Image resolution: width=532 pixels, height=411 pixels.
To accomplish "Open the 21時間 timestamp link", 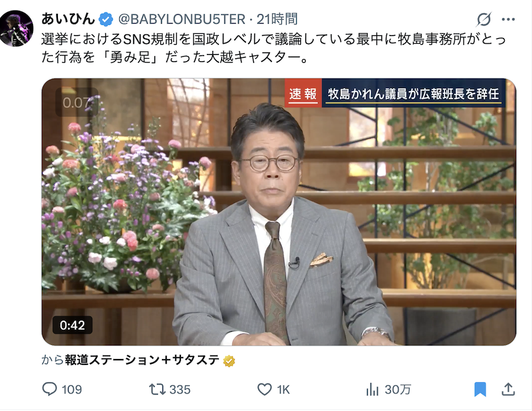I will [277, 20].
